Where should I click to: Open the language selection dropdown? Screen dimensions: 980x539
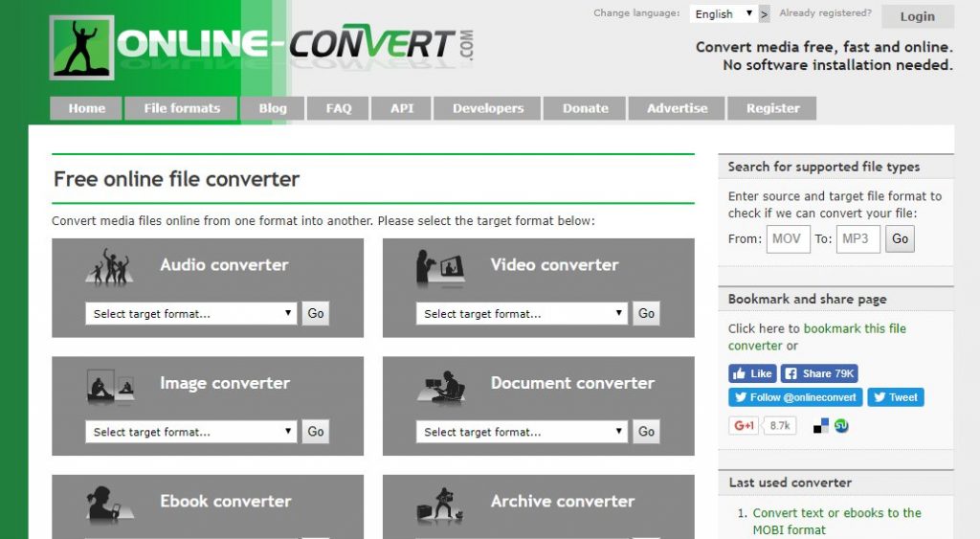pyautogui.click(x=723, y=14)
